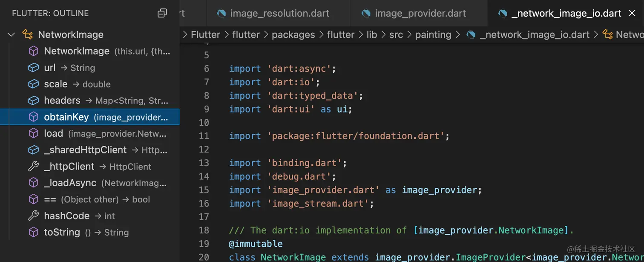644x262 pixels.
Task: Click line number 18 in the gutter
Action: [x=204, y=230]
